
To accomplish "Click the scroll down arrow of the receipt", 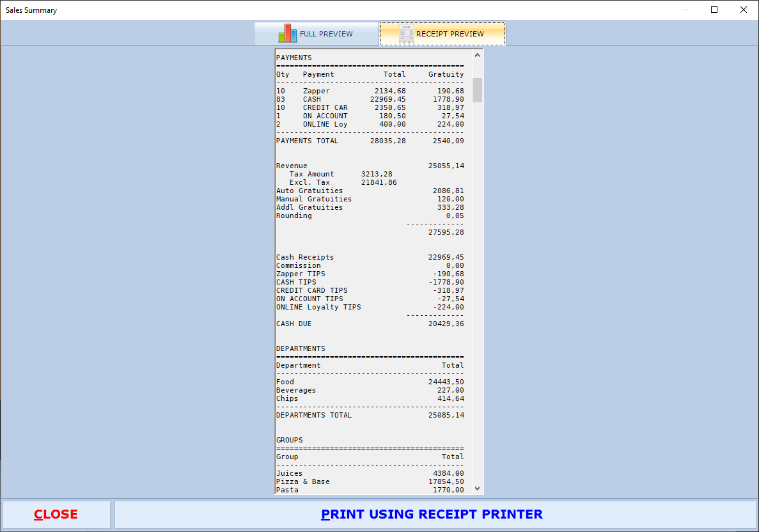I will click(x=477, y=489).
